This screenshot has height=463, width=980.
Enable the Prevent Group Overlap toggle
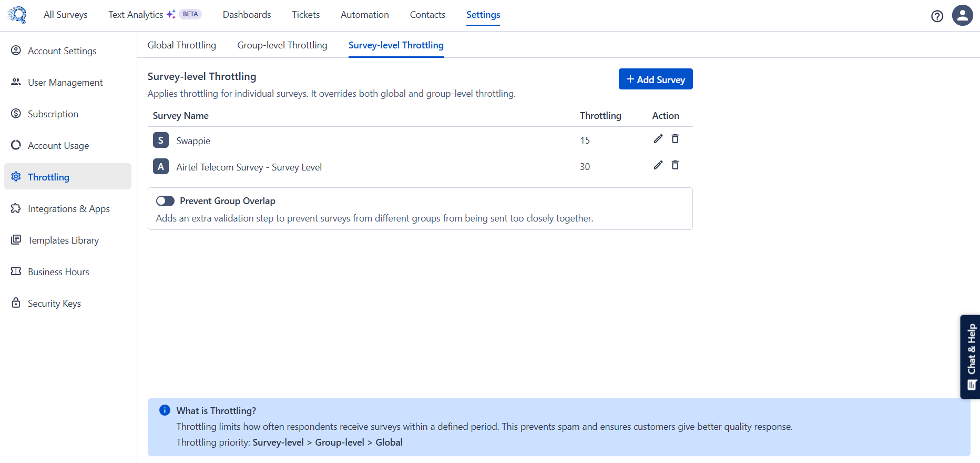pyautogui.click(x=165, y=201)
